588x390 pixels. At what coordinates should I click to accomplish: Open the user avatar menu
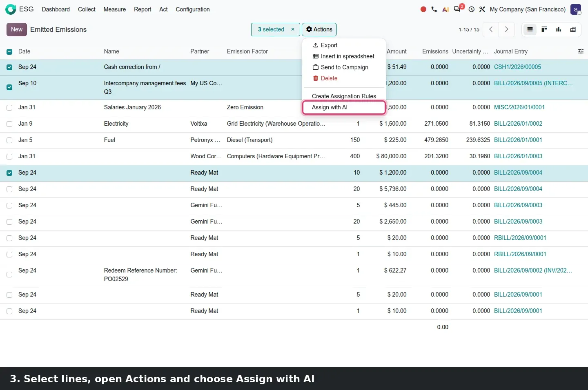coord(576,9)
